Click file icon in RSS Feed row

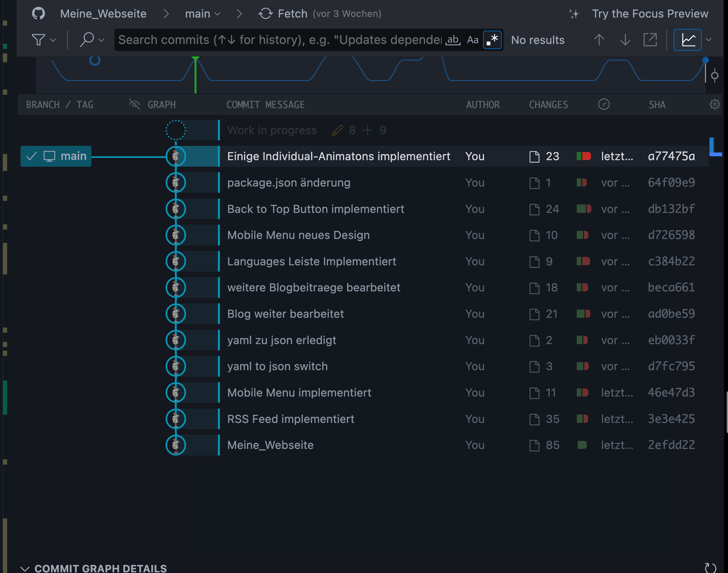click(534, 419)
